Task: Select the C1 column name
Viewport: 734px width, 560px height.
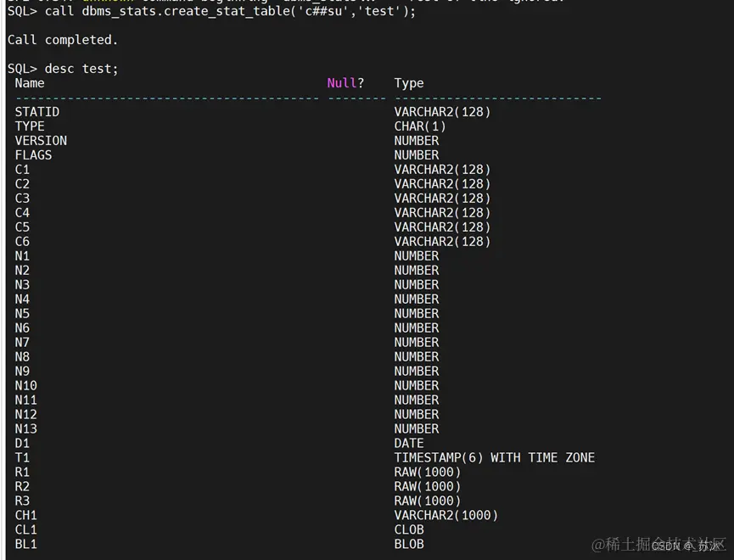Action: click(x=22, y=170)
